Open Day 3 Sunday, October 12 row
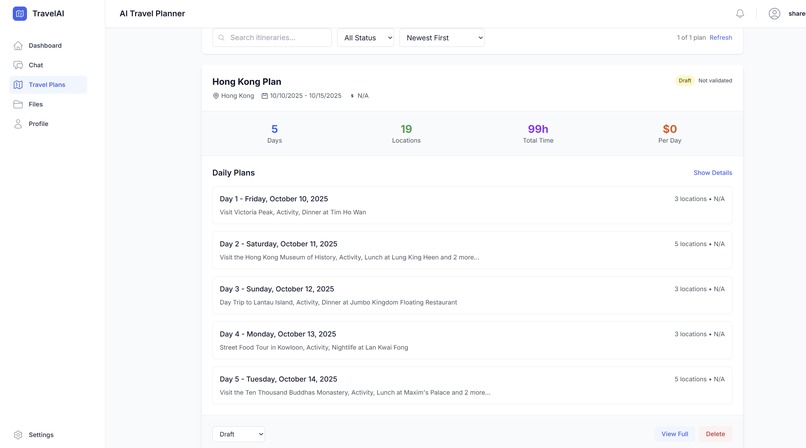 472,295
